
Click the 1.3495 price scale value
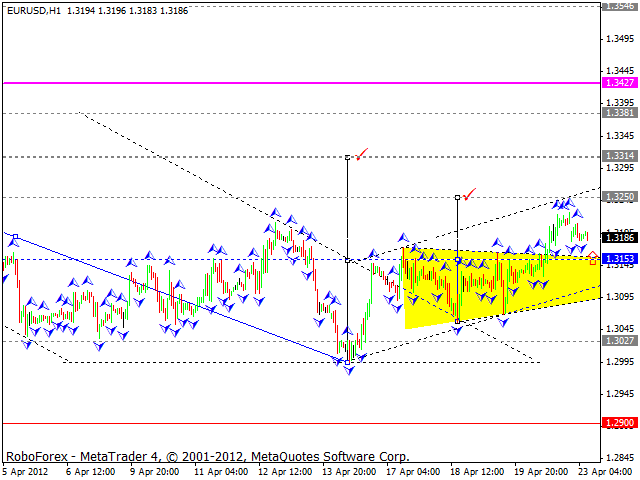pyautogui.click(x=620, y=39)
